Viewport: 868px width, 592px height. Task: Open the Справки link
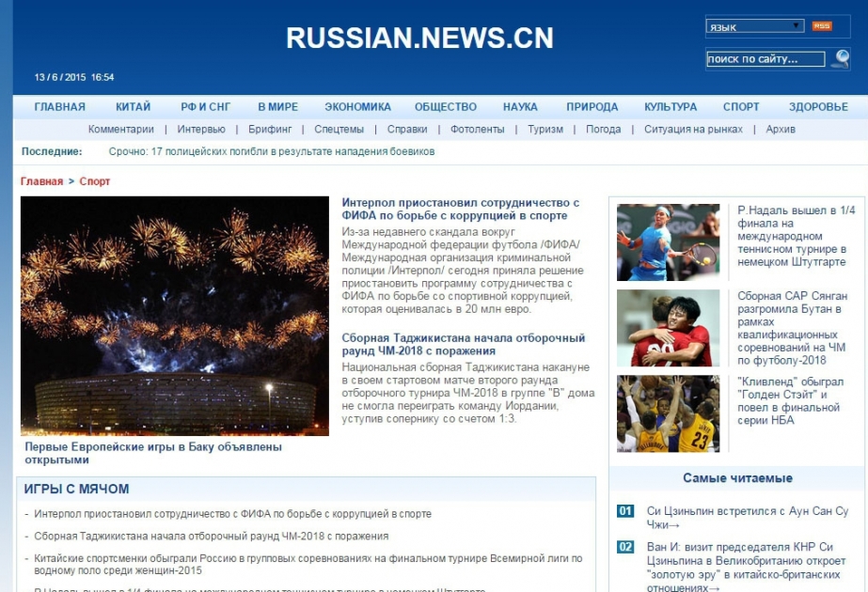point(407,130)
